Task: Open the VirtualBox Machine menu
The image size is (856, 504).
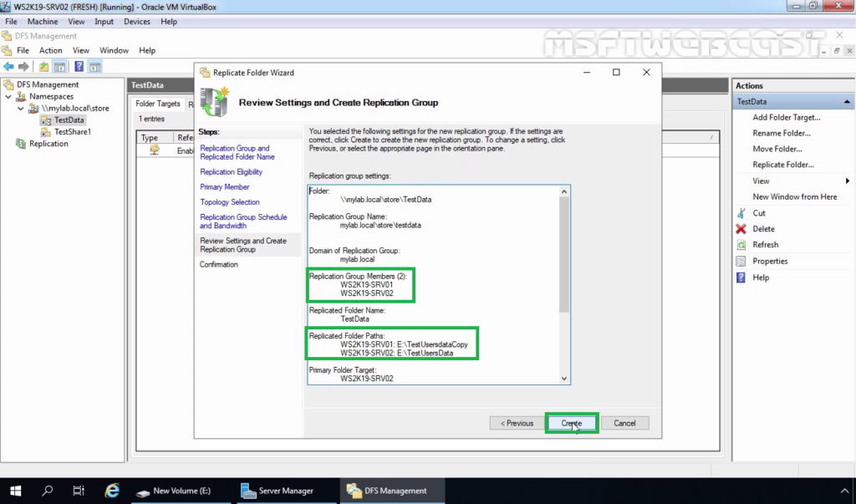Action: [43, 21]
